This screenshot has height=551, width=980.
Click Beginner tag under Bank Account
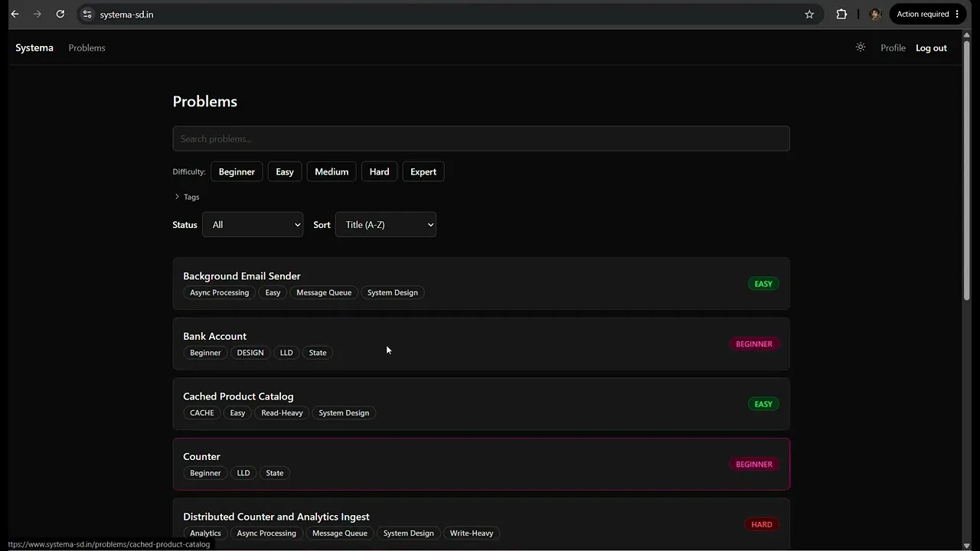pyautogui.click(x=205, y=353)
